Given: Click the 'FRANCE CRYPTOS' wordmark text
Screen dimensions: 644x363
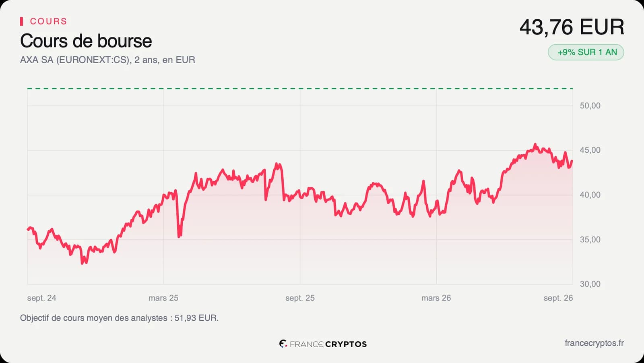Looking at the screenshot, I should pyautogui.click(x=328, y=344).
